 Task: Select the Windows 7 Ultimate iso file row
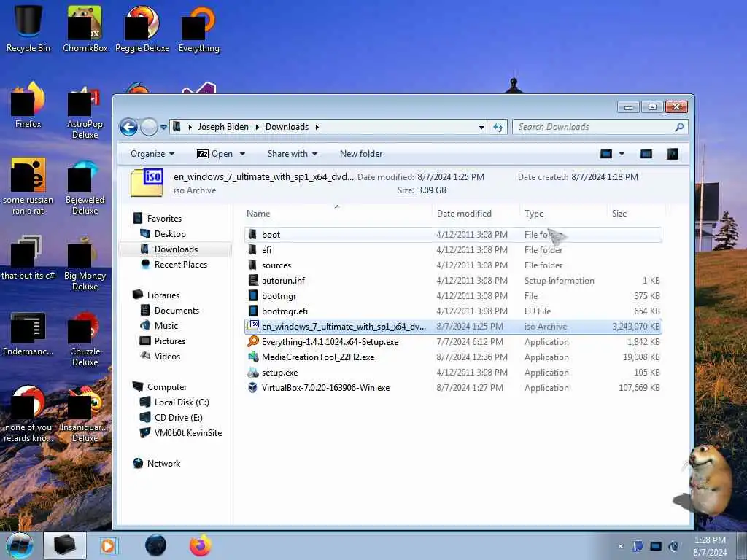(452, 327)
